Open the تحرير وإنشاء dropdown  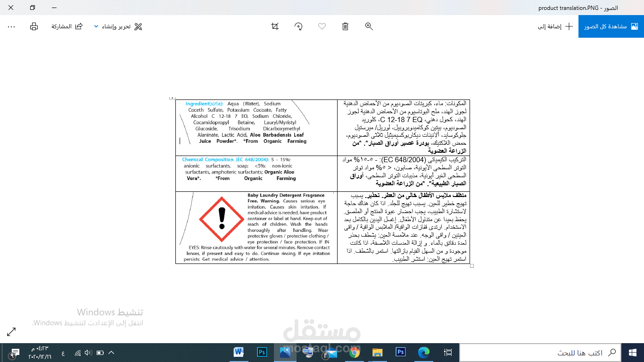point(118,26)
